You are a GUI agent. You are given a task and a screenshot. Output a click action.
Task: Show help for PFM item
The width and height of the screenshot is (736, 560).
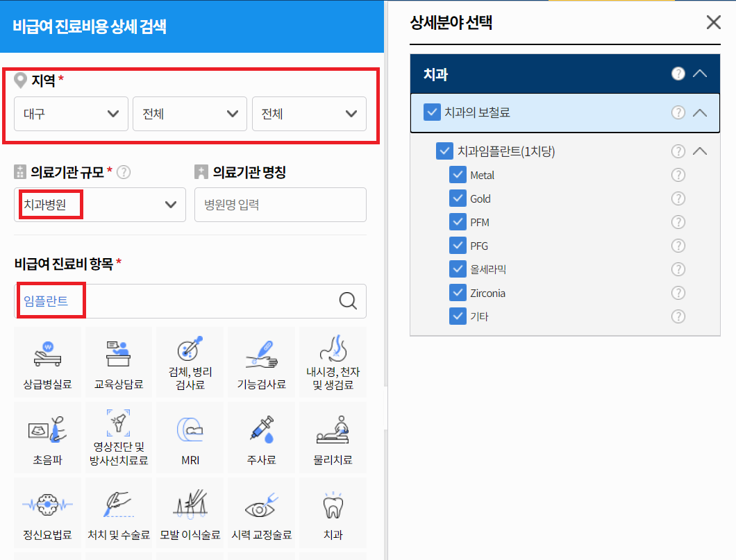(678, 222)
